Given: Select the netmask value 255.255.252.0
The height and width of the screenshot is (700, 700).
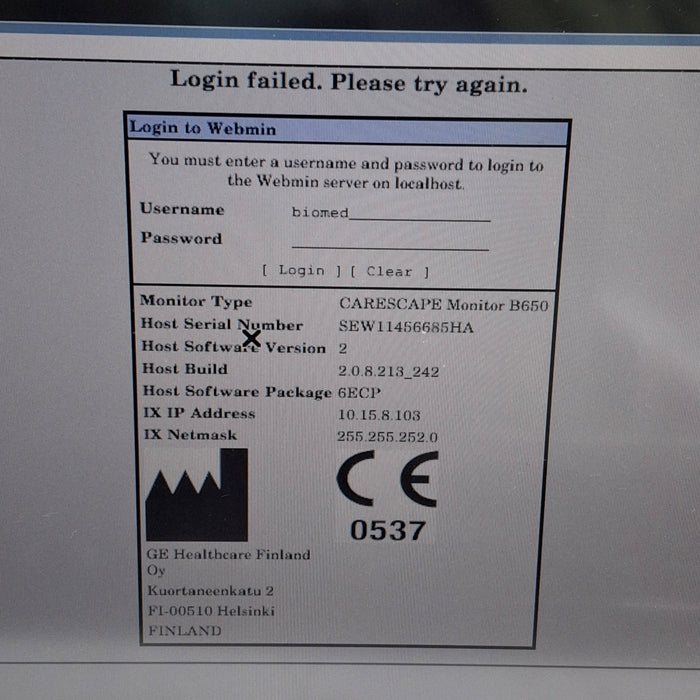Looking at the screenshot, I should 387,437.
